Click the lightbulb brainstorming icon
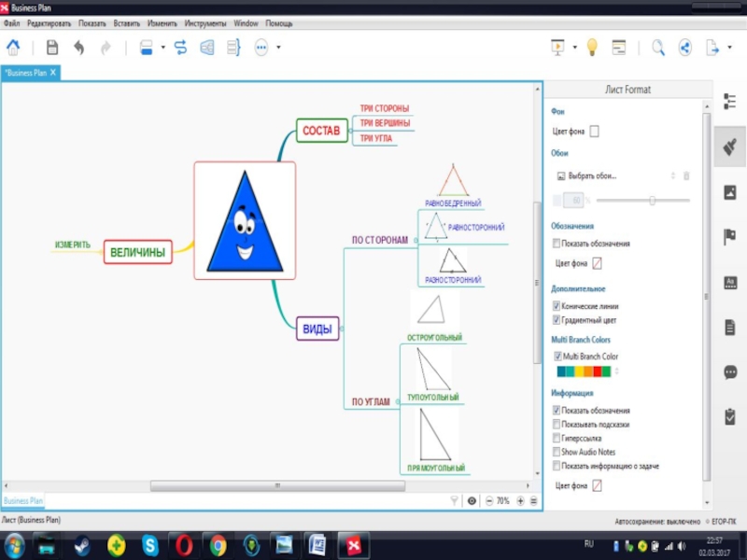747x560 pixels. (x=591, y=48)
